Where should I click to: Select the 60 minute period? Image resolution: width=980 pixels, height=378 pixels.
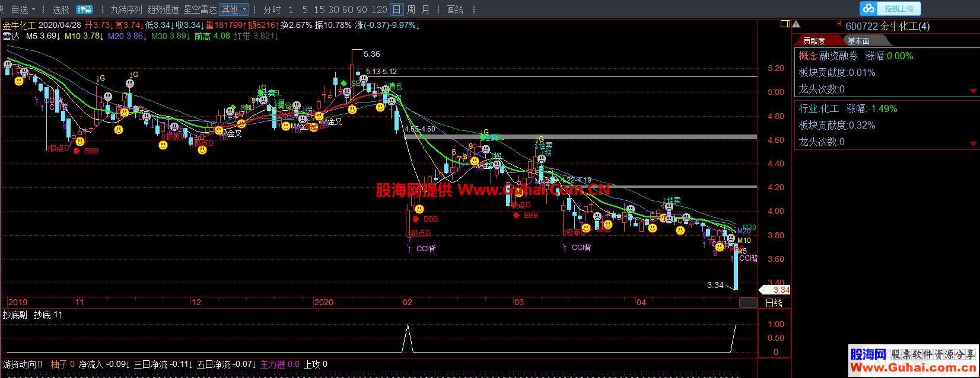[348, 9]
